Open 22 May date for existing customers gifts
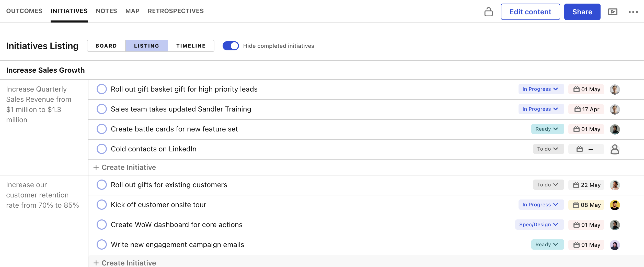 click(x=586, y=185)
